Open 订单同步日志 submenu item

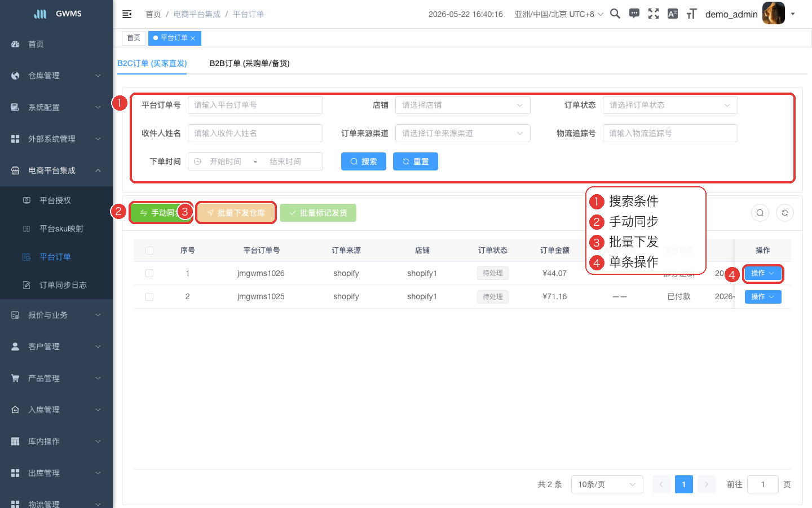click(56, 285)
